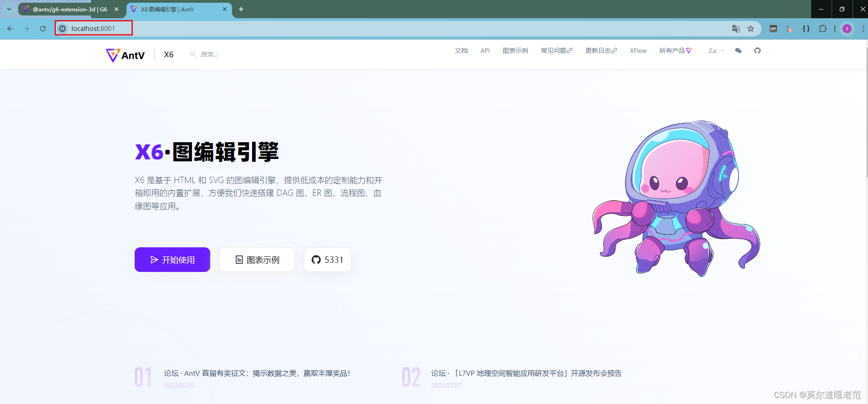Click the site information icon

tap(62, 29)
